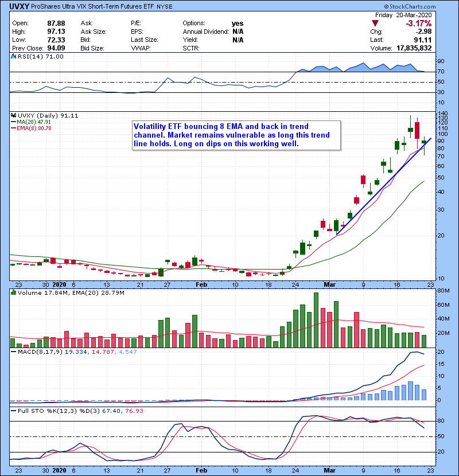
Task: Click the MACD signal value 14.787
Action: click(103, 352)
